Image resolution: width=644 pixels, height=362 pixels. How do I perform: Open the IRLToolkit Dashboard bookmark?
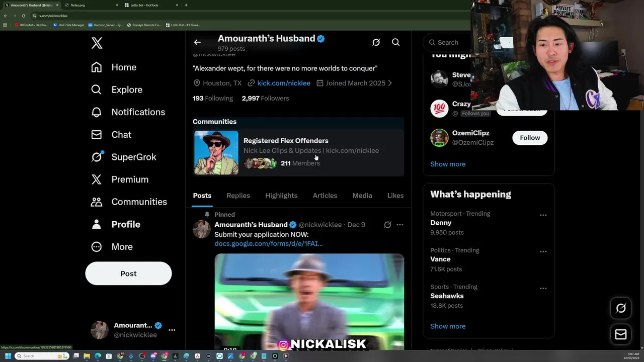click(31, 25)
